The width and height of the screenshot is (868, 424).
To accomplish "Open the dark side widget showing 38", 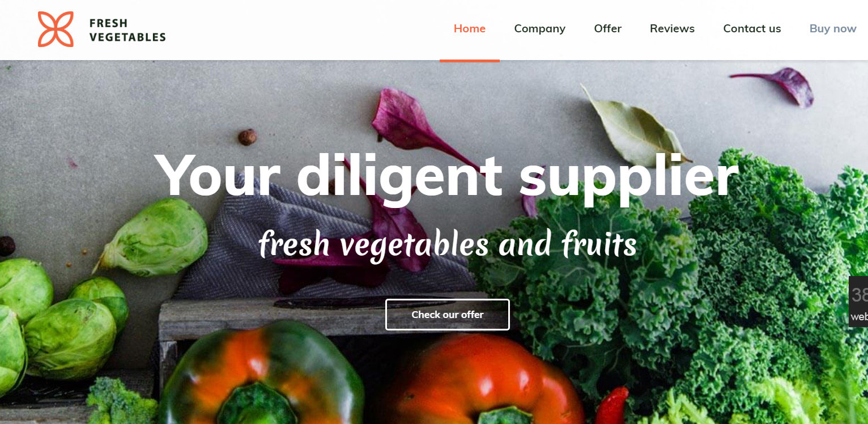I will (x=858, y=302).
